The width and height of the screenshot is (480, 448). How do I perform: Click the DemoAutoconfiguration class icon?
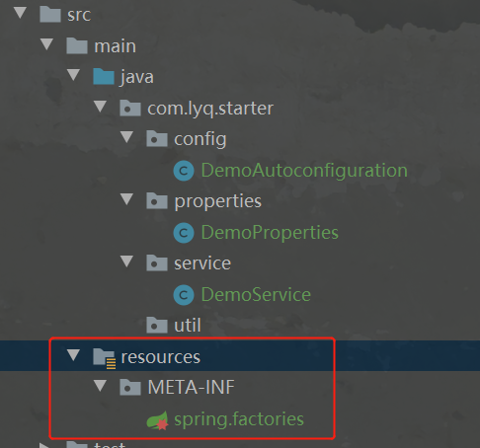coord(184,171)
